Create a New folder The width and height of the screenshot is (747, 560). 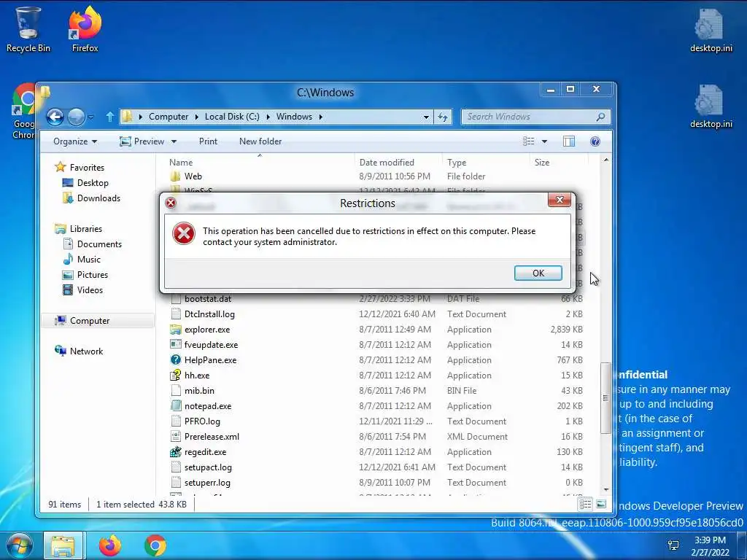click(x=260, y=141)
